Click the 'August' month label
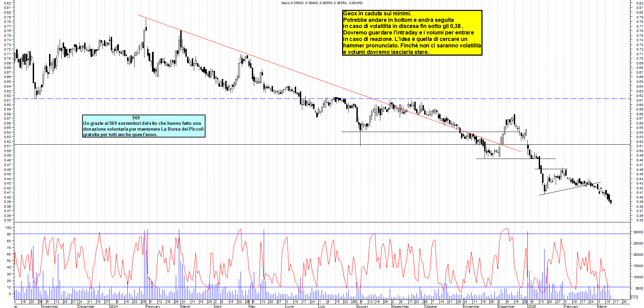Screen dimensions: 644x308 [363, 306]
